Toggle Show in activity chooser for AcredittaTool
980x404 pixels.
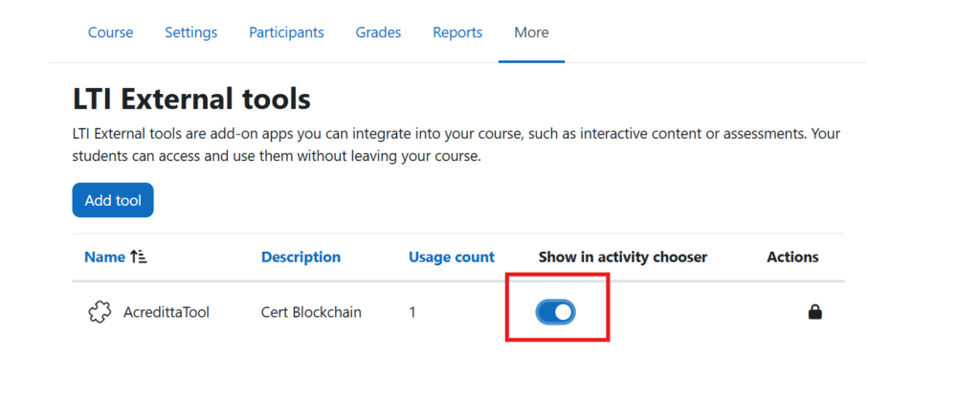[x=556, y=312]
